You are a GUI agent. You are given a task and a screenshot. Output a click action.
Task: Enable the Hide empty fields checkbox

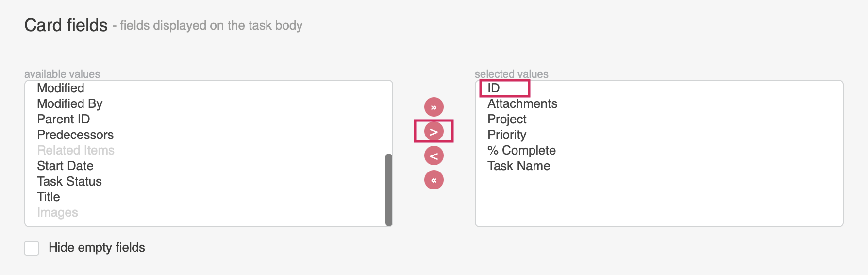point(32,248)
